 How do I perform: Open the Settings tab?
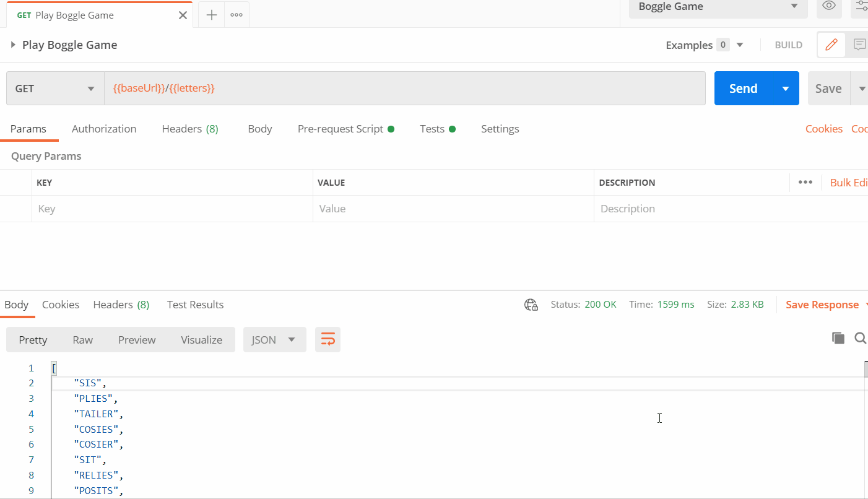click(x=500, y=129)
